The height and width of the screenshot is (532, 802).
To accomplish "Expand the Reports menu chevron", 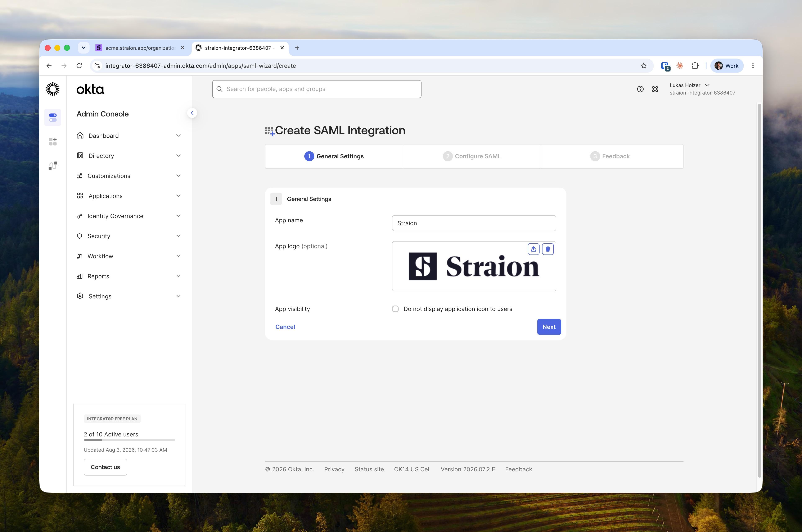I will pos(178,276).
